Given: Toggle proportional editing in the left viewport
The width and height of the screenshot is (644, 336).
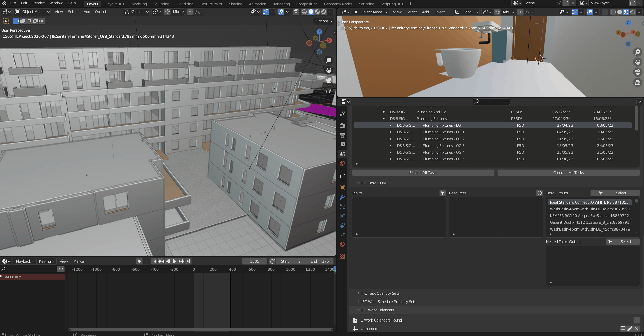Looking at the screenshot, I should click(x=190, y=12).
